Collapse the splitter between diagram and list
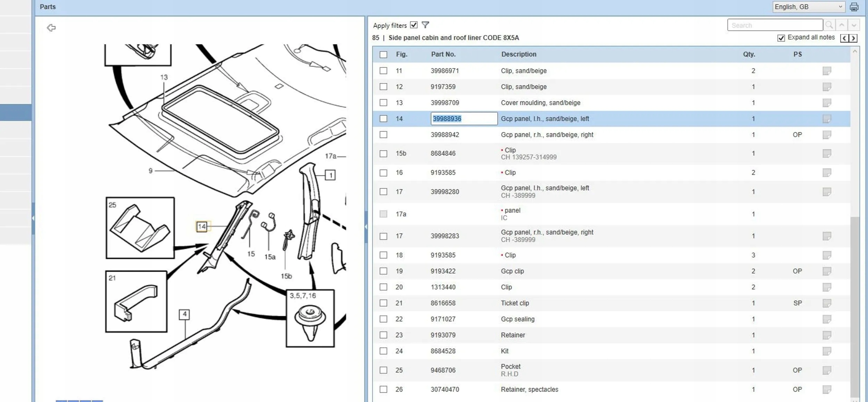This screenshot has height=402, width=868. click(366, 227)
